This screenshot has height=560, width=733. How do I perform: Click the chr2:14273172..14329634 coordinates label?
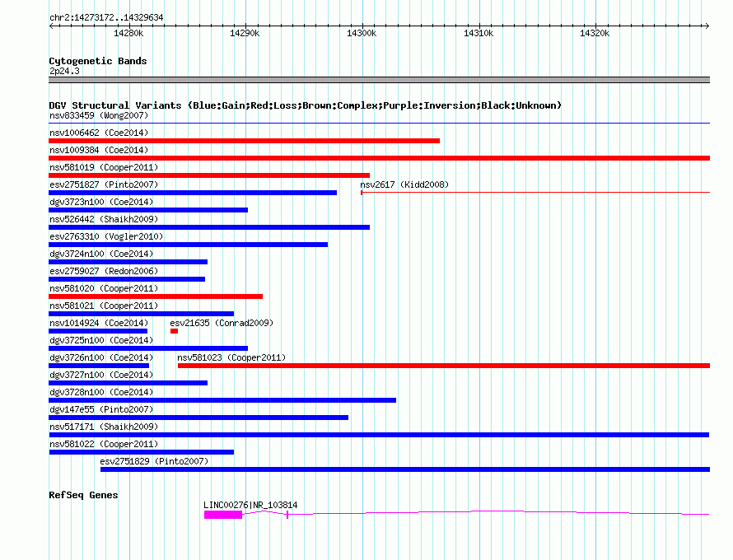click(106, 17)
